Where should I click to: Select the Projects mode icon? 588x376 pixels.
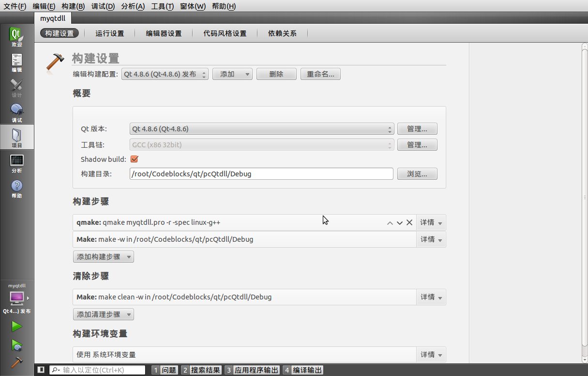[x=17, y=138]
